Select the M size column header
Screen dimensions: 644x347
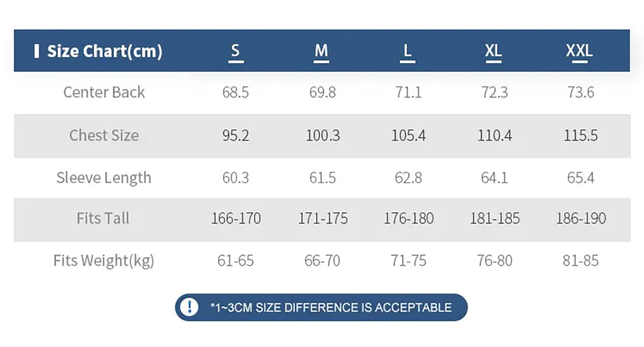[321, 51]
